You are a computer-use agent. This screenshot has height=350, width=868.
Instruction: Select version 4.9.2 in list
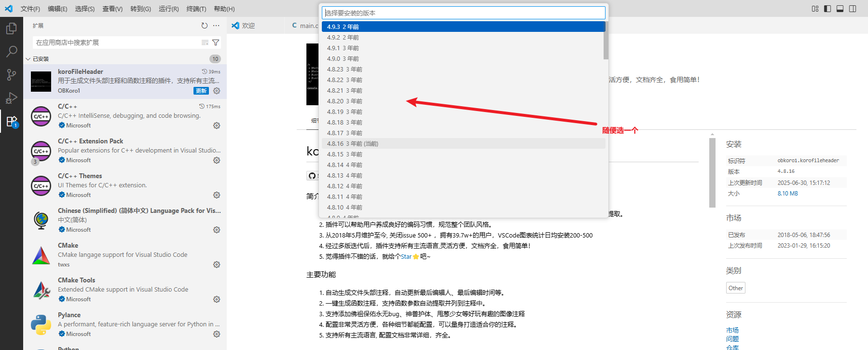pyautogui.click(x=463, y=37)
